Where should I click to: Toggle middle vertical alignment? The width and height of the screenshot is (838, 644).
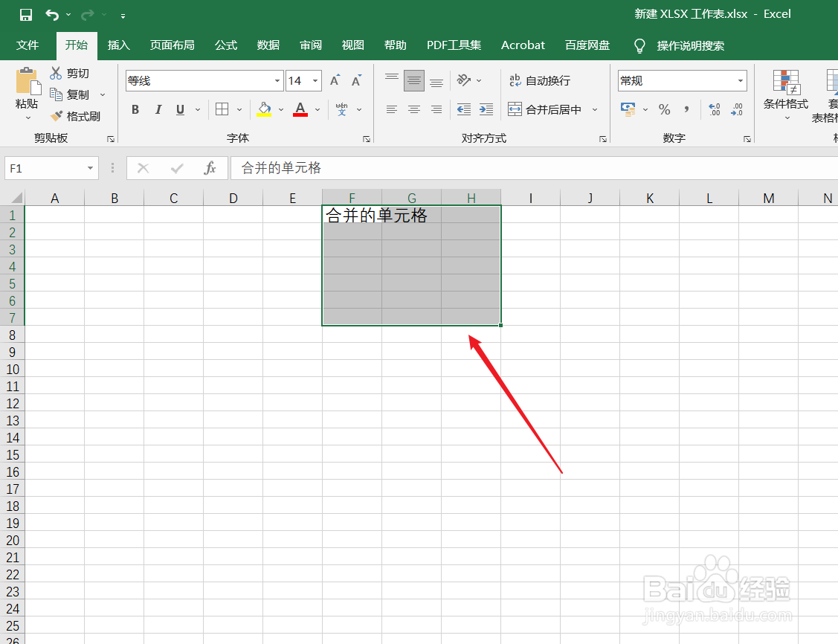click(x=413, y=81)
